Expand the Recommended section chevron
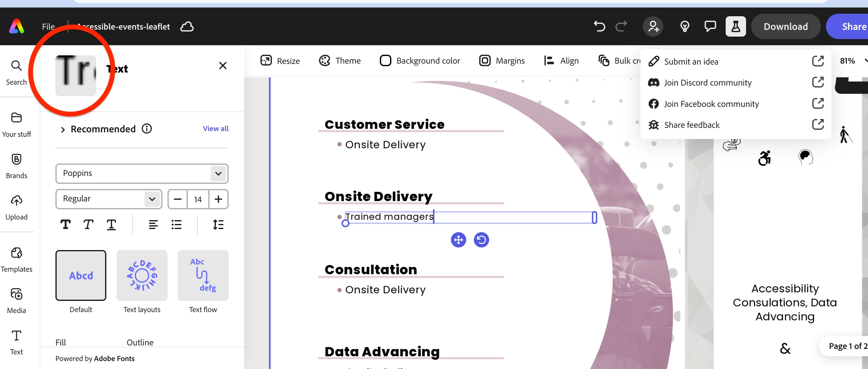 click(x=63, y=129)
